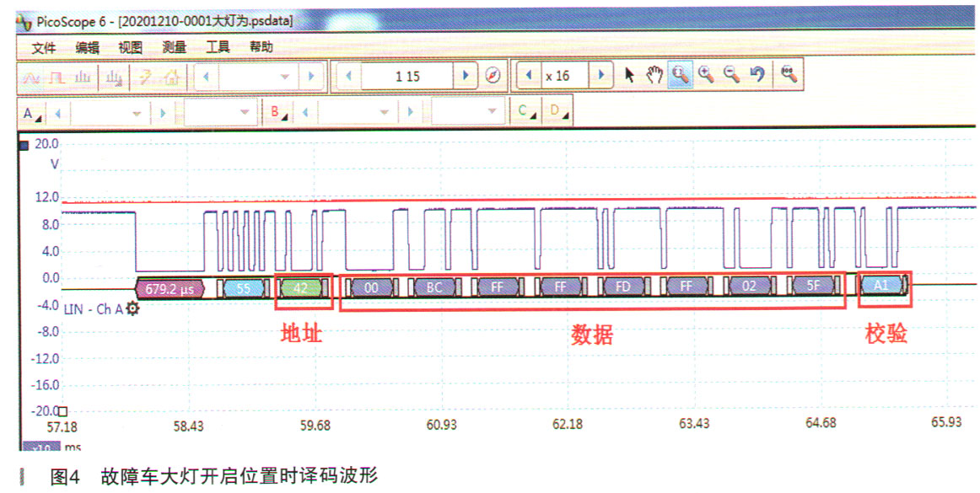Screen dimensions: 980x493
Task: Increase the timebase with right arrow
Action: point(310,76)
